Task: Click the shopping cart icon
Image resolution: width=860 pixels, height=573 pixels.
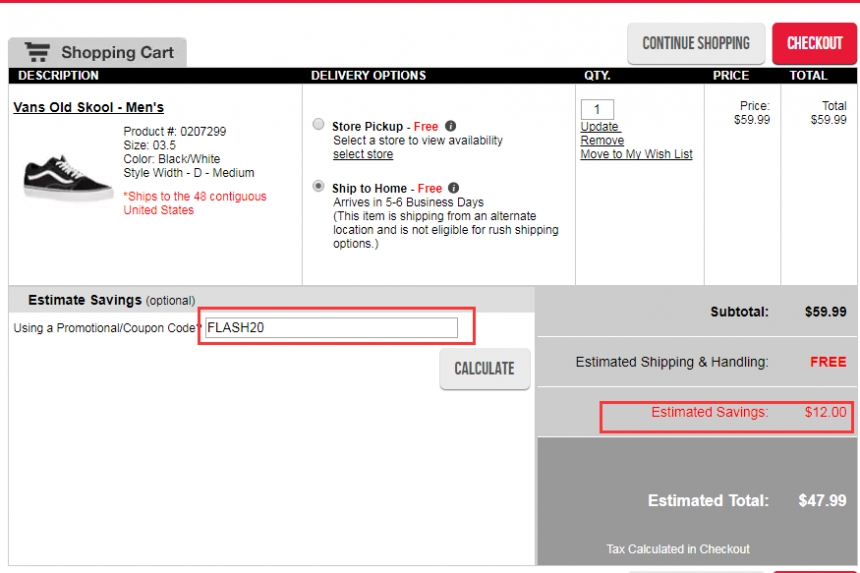Action: (37, 52)
